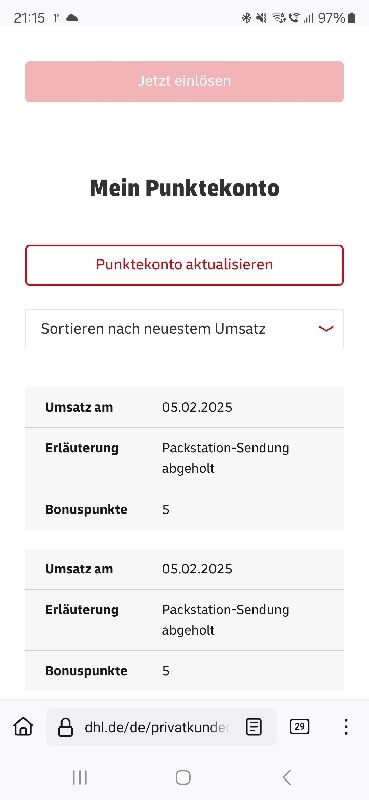Tap the dhl.de address bar

coord(156,727)
